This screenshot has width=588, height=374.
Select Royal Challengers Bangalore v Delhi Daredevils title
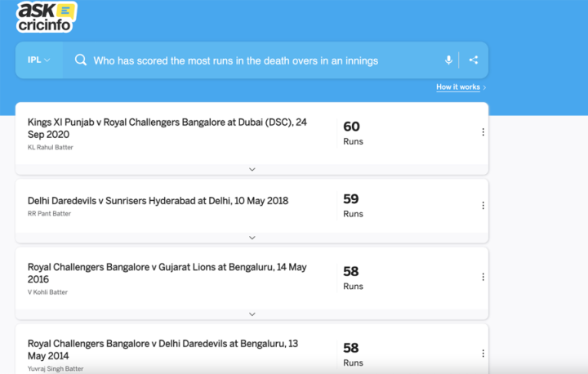[x=163, y=350]
